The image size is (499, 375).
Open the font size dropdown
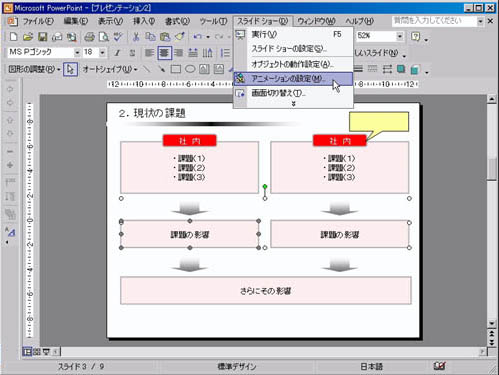(x=102, y=52)
